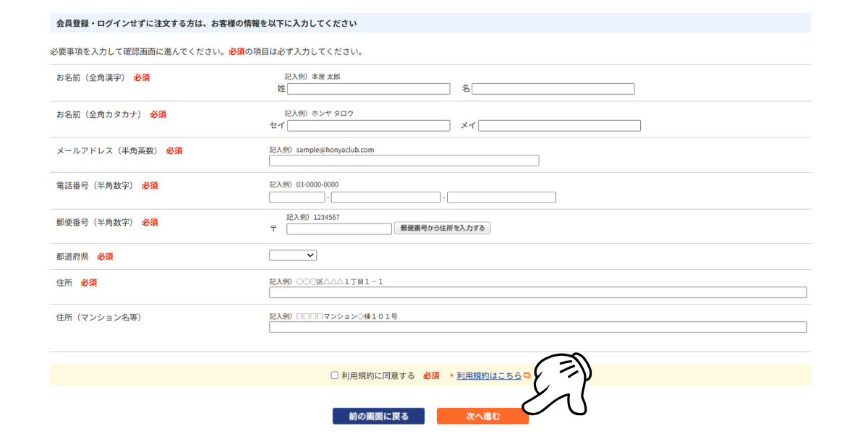Screen dimensions: 868x434
Task: Click the new-window icon beside the terms link
Action: tap(527, 375)
